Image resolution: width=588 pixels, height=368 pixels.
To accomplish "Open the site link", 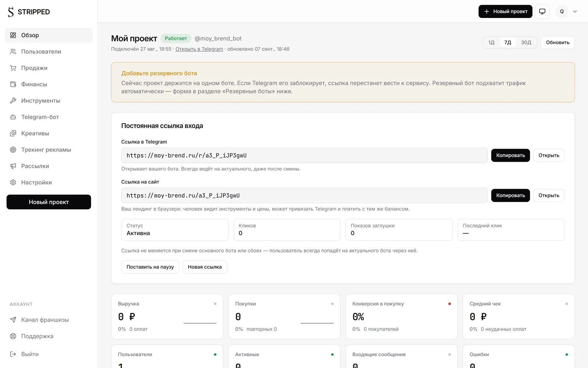I will [x=549, y=195].
